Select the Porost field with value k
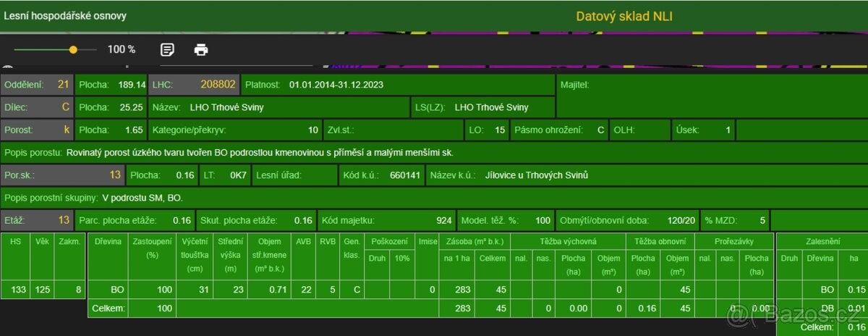This screenshot has width=868, height=336. click(37, 130)
